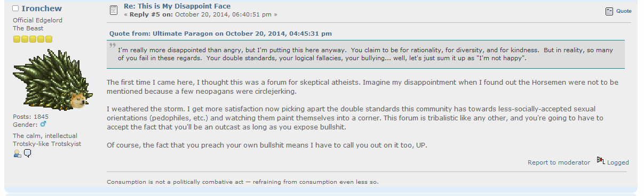The height and width of the screenshot is (196, 644).
Task: Click the post document icon beside the subject
Action: click(113, 10)
